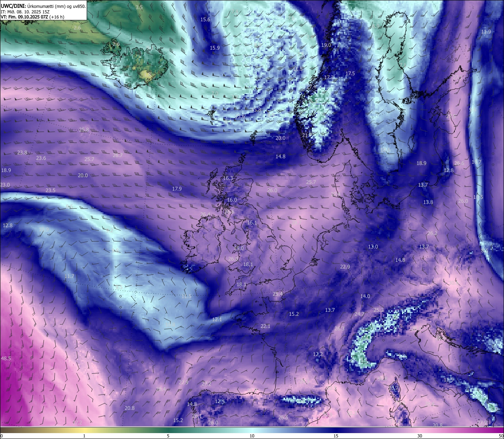Click the 27.2 value near Bay of Biscay
The image size is (504, 439).
[206, 383]
